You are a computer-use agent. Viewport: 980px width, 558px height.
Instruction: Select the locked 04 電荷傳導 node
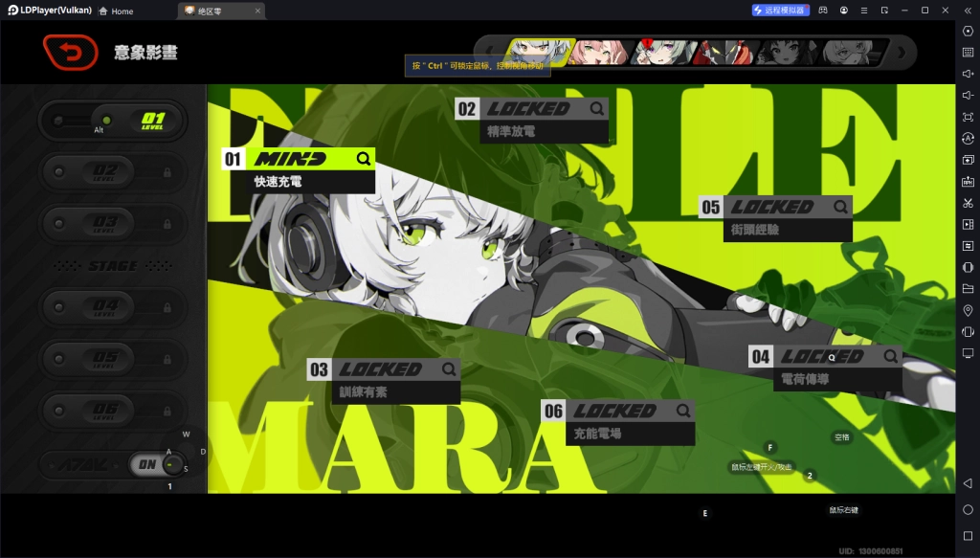tap(823, 368)
